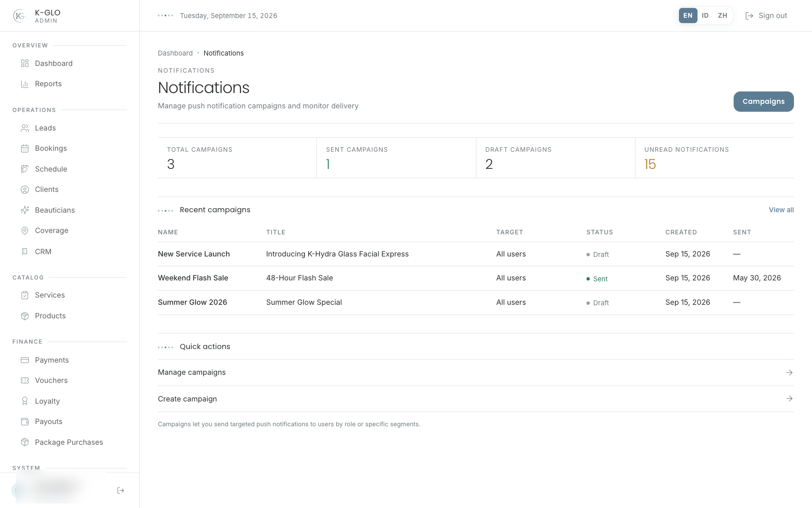The image size is (812, 508).
Task: Switch language to ID
Action: tap(705, 15)
